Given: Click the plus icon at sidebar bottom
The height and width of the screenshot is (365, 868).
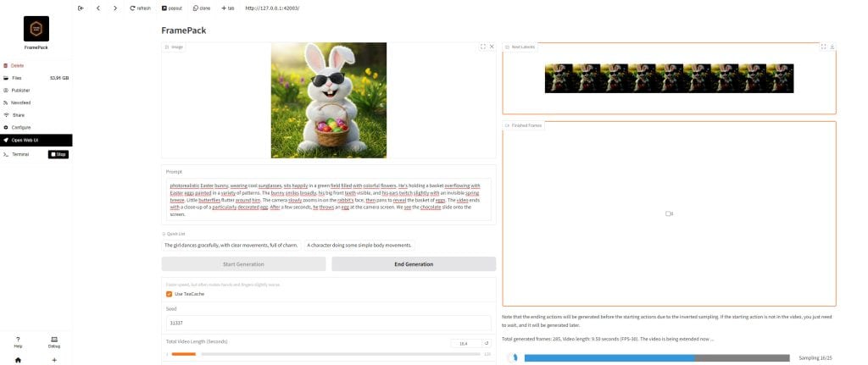Looking at the screenshot, I should (54, 360).
